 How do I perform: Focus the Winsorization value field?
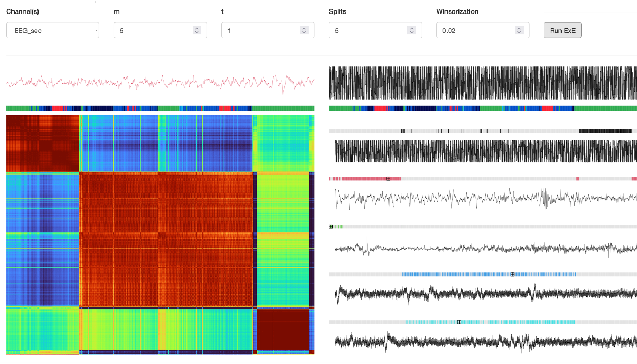pyautogui.click(x=475, y=31)
